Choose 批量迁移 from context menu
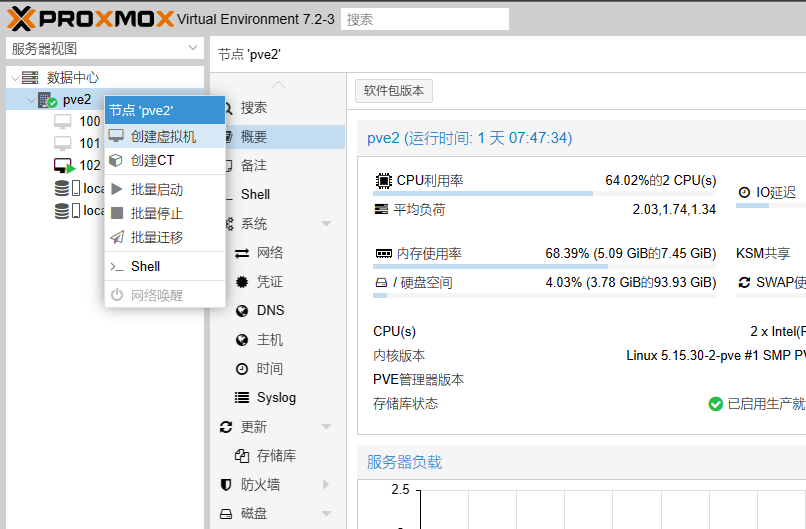The height and width of the screenshot is (529, 806). pyautogui.click(x=165, y=237)
